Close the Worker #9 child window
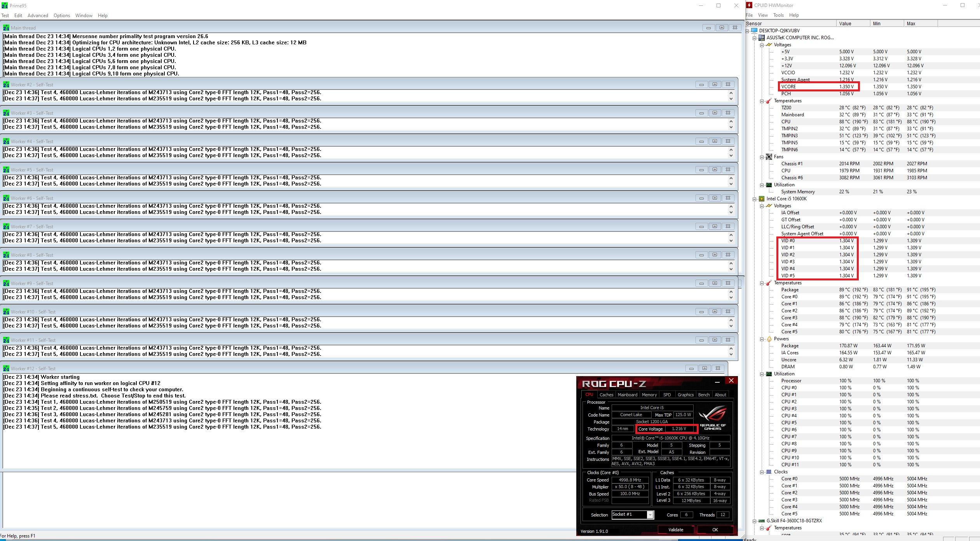980x541 pixels. (728, 283)
